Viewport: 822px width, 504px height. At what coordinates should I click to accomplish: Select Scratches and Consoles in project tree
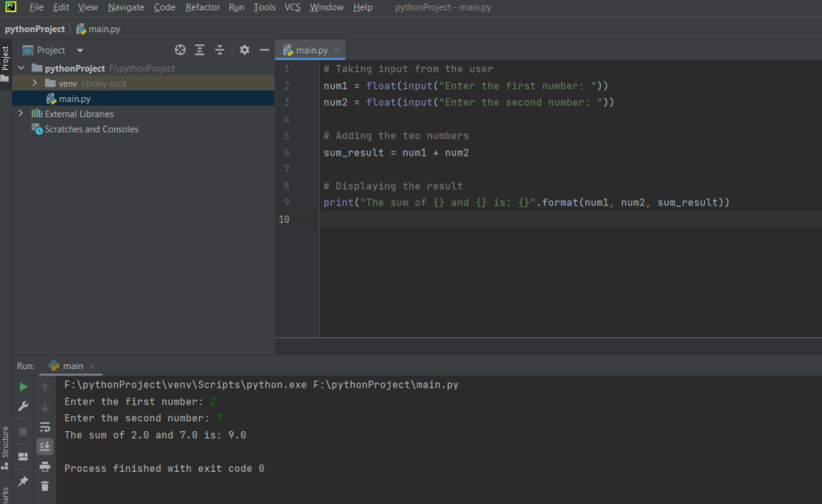point(91,129)
